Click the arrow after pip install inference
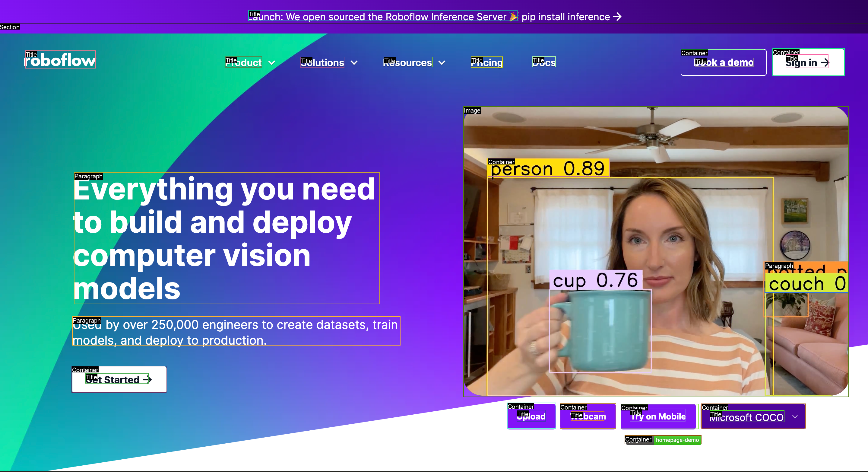Viewport: 868px width, 472px height. point(617,17)
